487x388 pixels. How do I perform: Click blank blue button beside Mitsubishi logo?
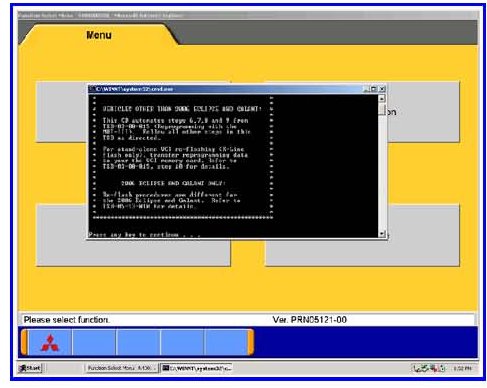click(94, 342)
